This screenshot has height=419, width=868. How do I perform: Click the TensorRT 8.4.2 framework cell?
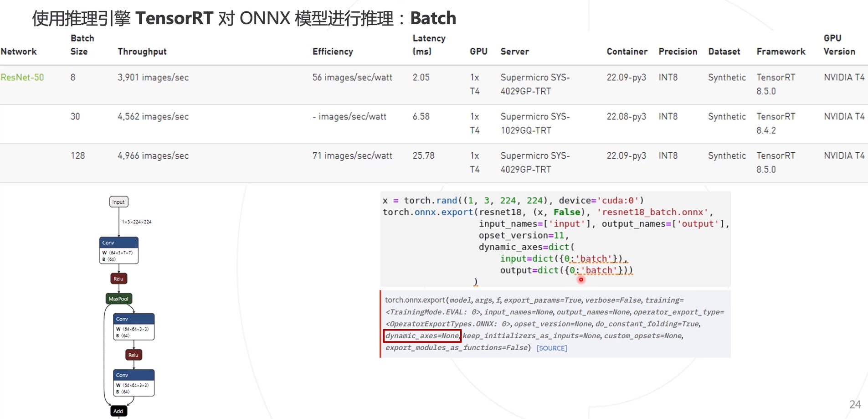(776, 124)
